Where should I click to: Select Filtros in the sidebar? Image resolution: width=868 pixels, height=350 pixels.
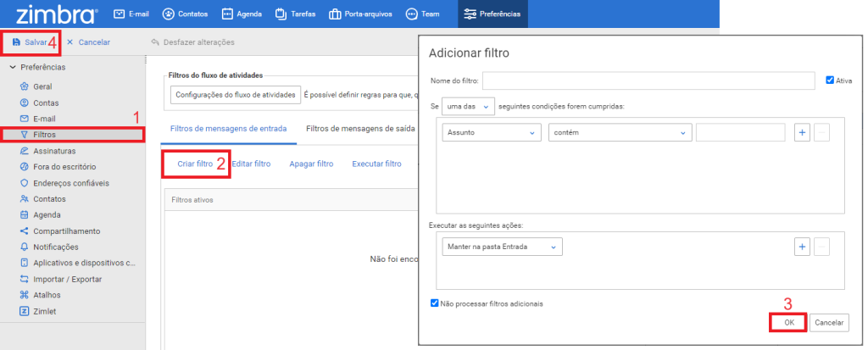click(73, 135)
